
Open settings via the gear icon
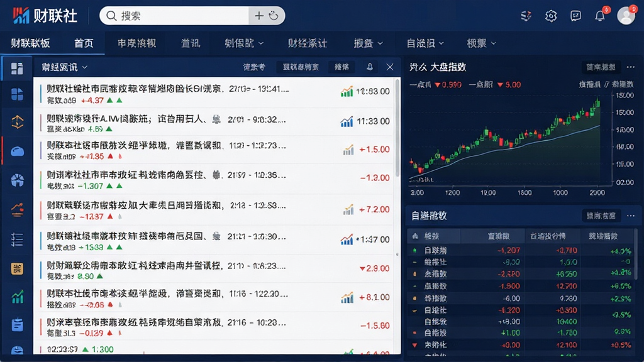(551, 16)
